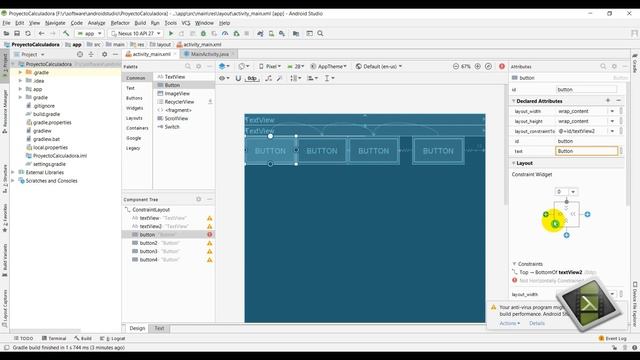Switch to the MainActivity.java tab
Viewport: 640px width, 360px height.
tap(209, 54)
